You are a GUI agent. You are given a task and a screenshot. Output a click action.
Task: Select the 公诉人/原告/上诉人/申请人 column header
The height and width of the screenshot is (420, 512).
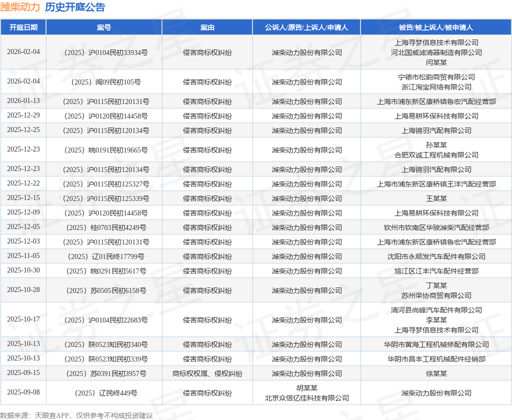(306, 27)
